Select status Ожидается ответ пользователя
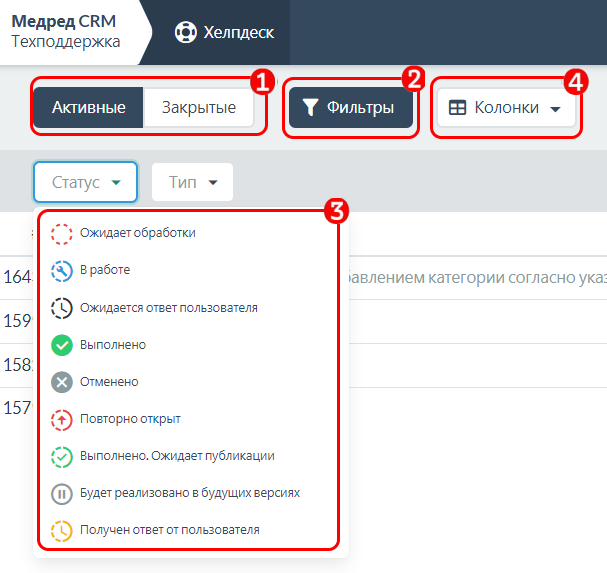Screen dimensions: 607x573 click(189, 308)
